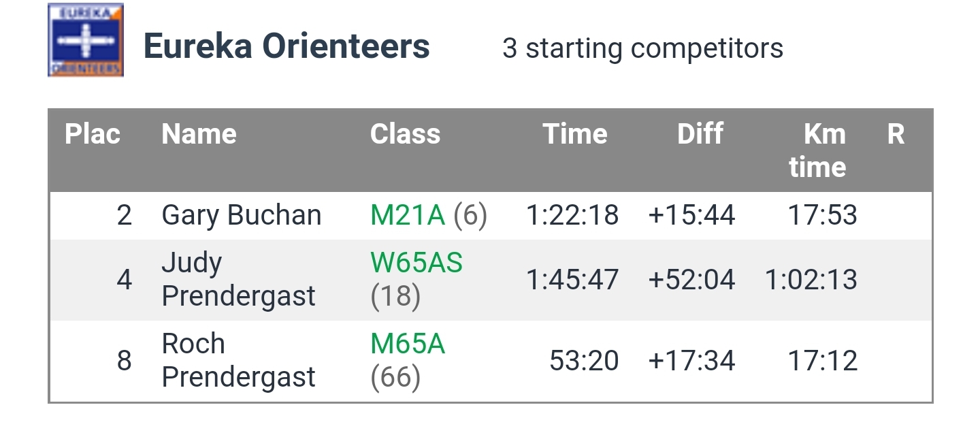Sort by the Name column header
The height and width of the screenshot is (435, 980).
click(199, 134)
